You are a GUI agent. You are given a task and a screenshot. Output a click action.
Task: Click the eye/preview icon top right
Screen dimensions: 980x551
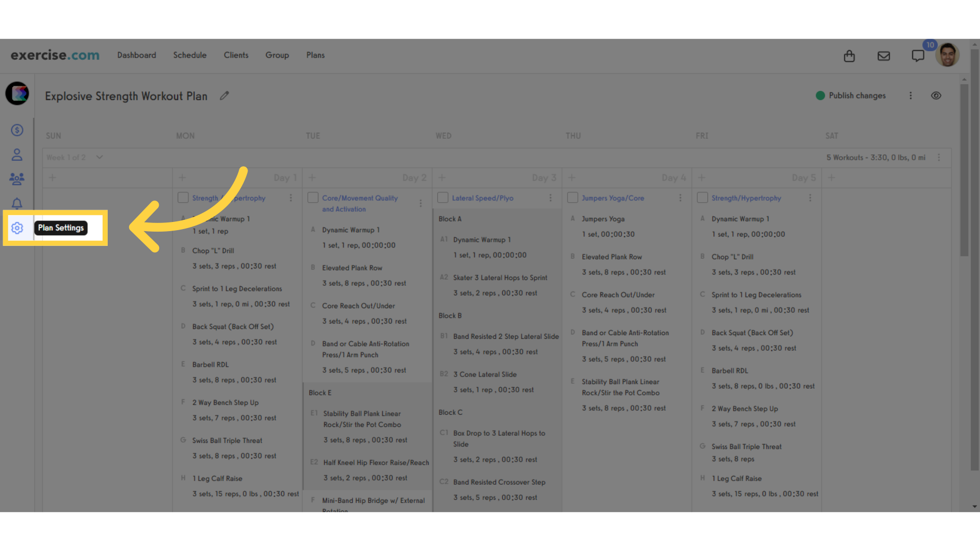pos(936,95)
